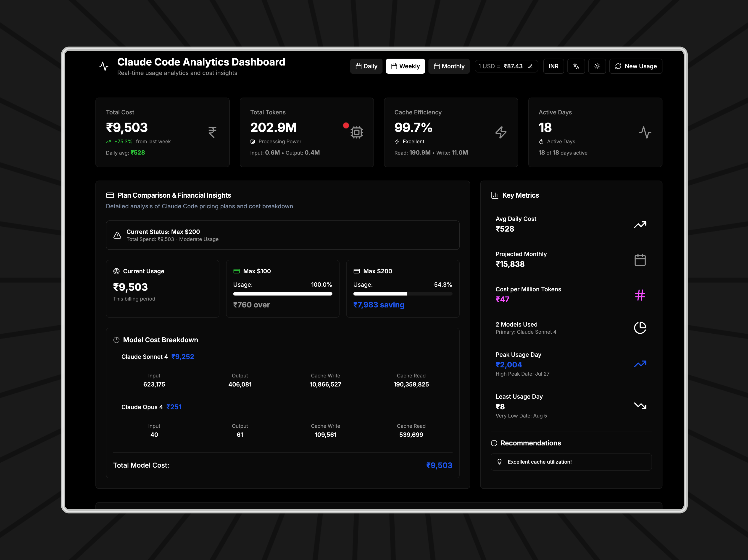The width and height of the screenshot is (748, 560).
Task: Click the Claude Sonnet 4 ₹9,252 amount
Action: [183, 356]
